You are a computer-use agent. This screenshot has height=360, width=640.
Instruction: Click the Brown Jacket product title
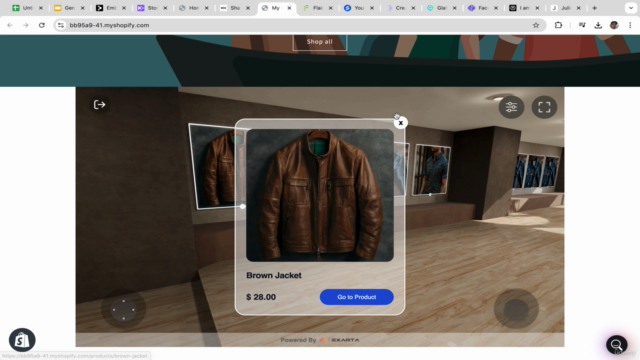pyautogui.click(x=273, y=276)
